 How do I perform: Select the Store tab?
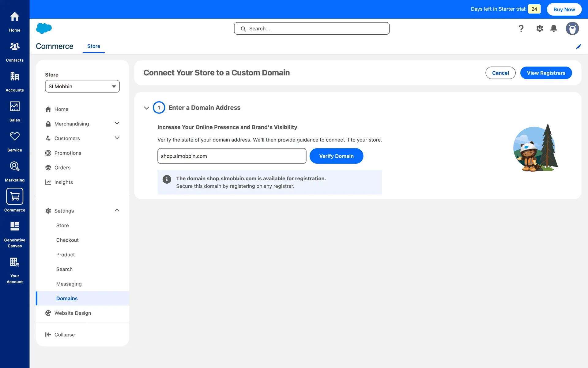(94, 46)
